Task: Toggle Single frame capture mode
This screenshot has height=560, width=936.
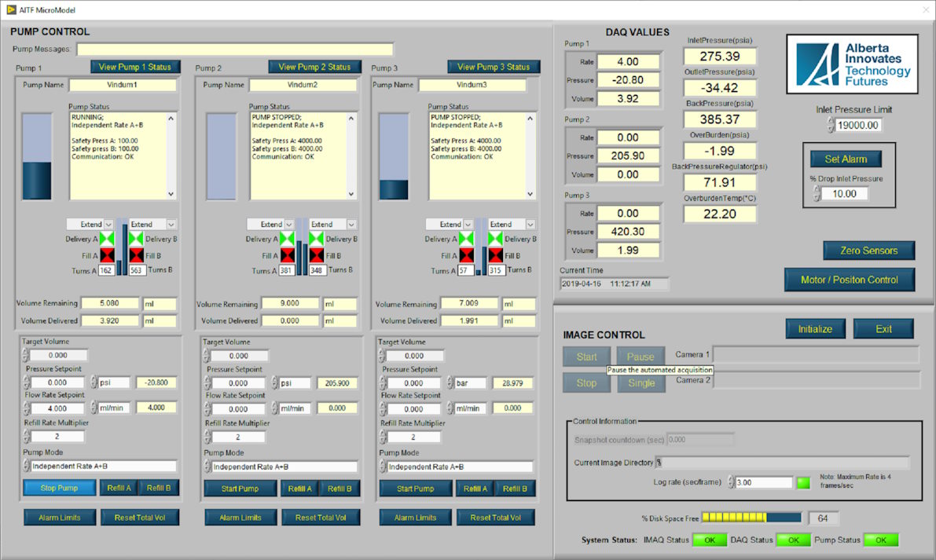Action: click(x=640, y=383)
